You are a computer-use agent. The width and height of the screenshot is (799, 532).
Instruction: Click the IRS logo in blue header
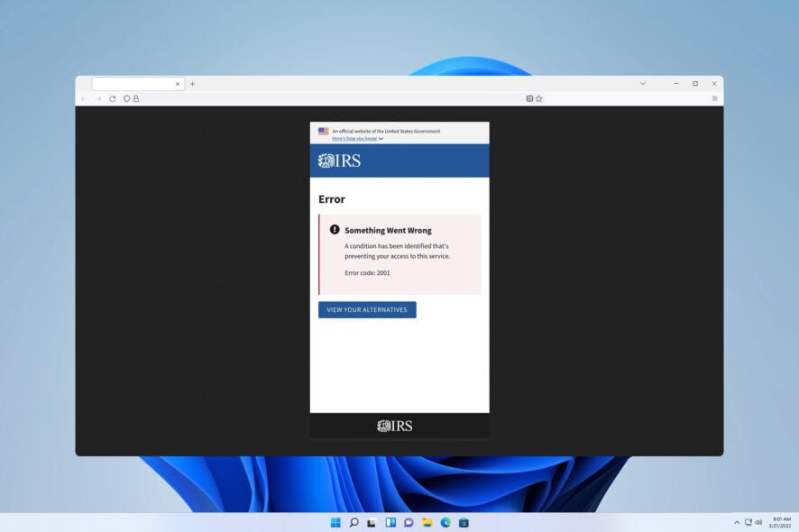coord(339,161)
